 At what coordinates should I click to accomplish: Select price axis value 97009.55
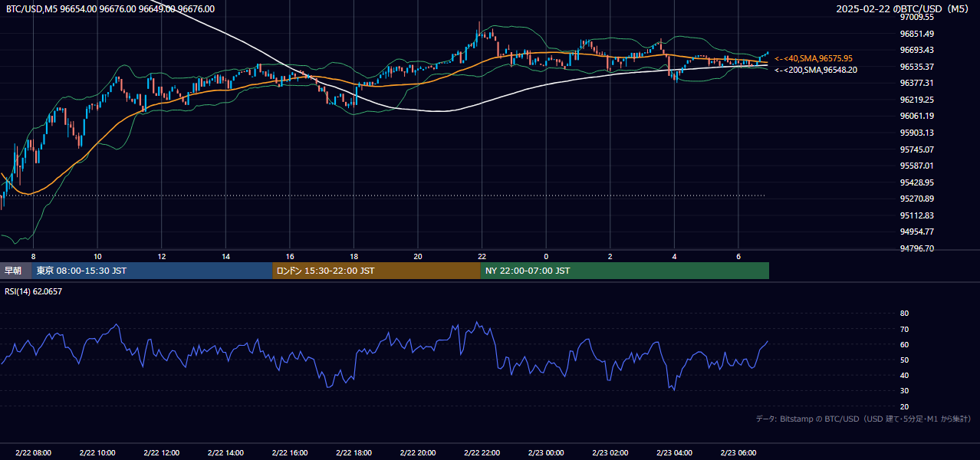tap(916, 17)
